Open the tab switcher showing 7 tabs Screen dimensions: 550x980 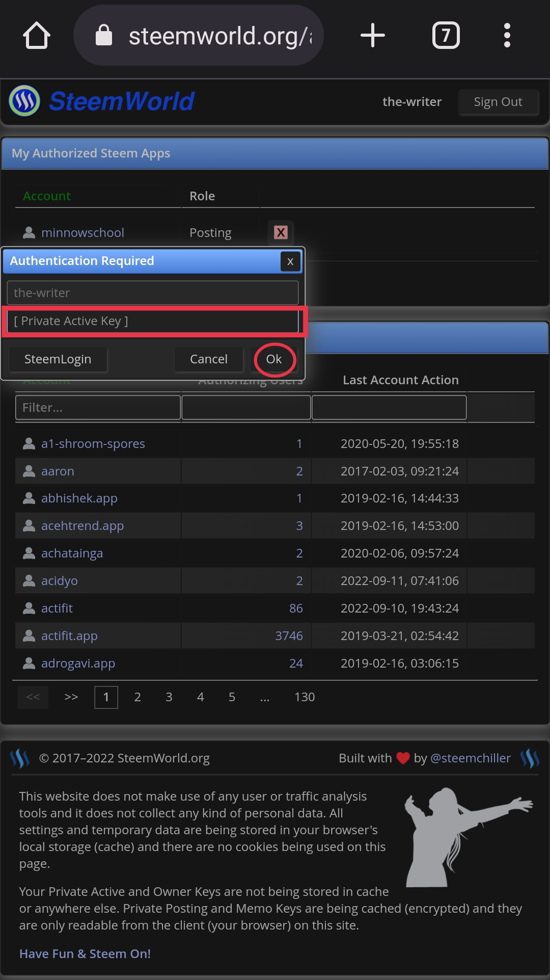[x=446, y=36]
